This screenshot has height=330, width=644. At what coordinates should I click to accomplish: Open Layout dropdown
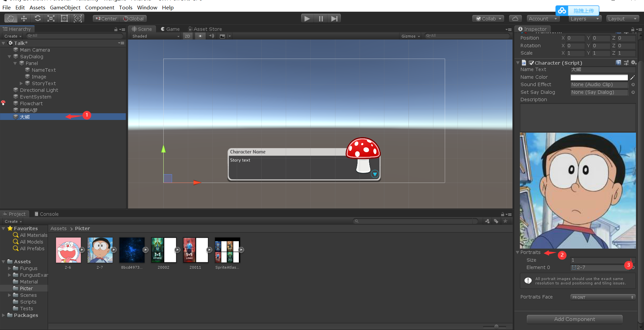coord(623,19)
